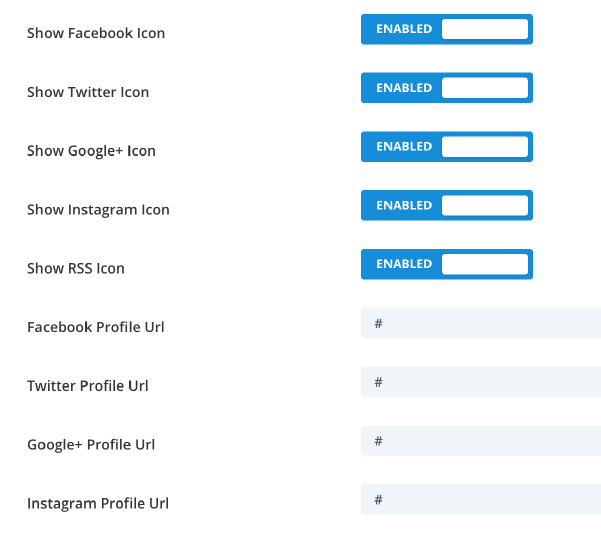The width and height of the screenshot is (601, 539).
Task: Disable the Show RSS Icon toggle
Action: [x=446, y=264]
